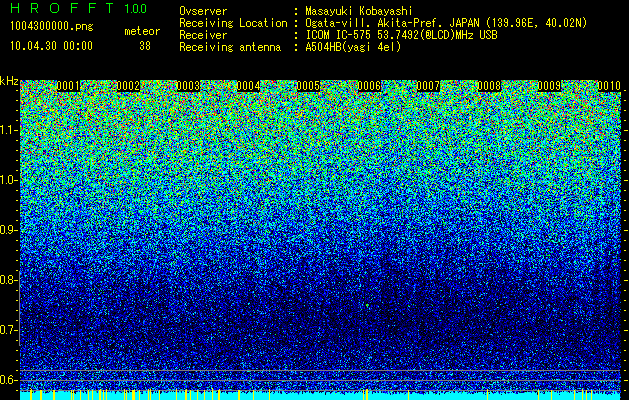Select the meteor count value 38

point(145,46)
